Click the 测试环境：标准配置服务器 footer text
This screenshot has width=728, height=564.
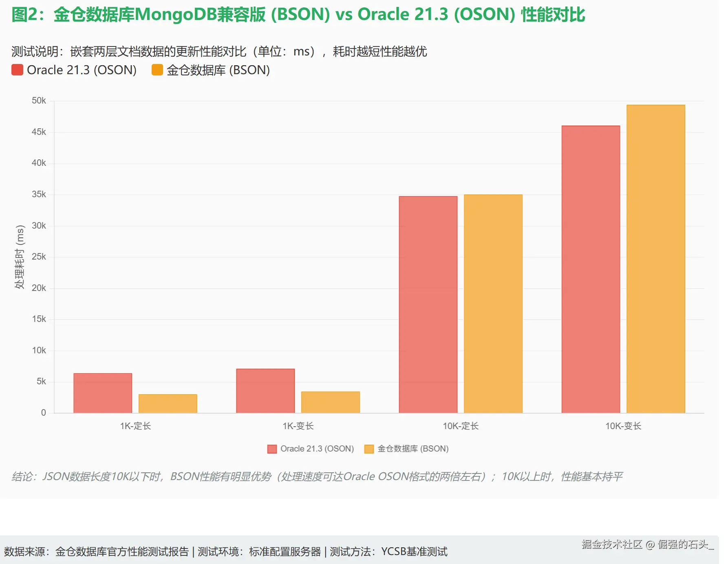click(x=259, y=551)
